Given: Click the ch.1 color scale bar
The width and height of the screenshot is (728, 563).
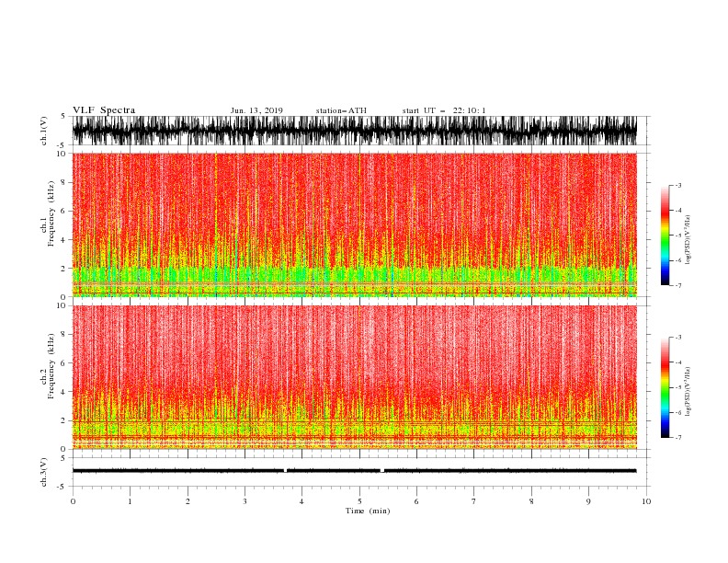Looking at the screenshot, I should point(665,236).
